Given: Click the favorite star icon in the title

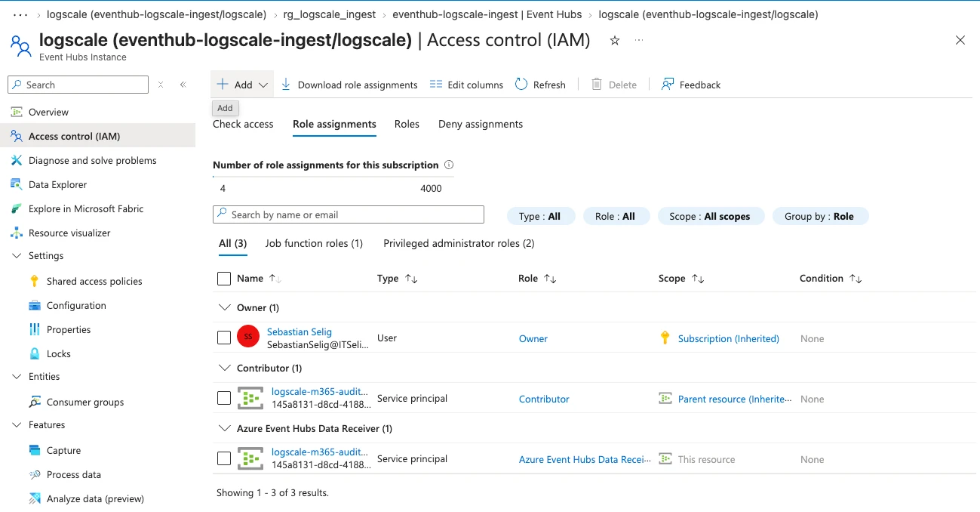Looking at the screenshot, I should [615, 41].
